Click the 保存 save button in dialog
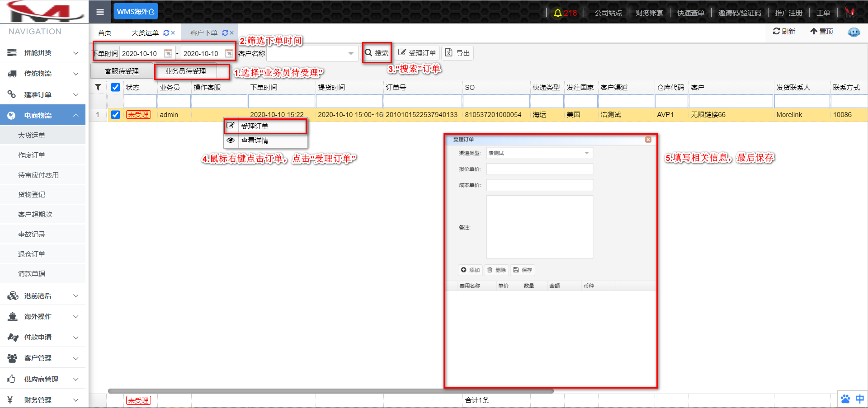This screenshot has height=408, width=868. pyautogui.click(x=523, y=270)
